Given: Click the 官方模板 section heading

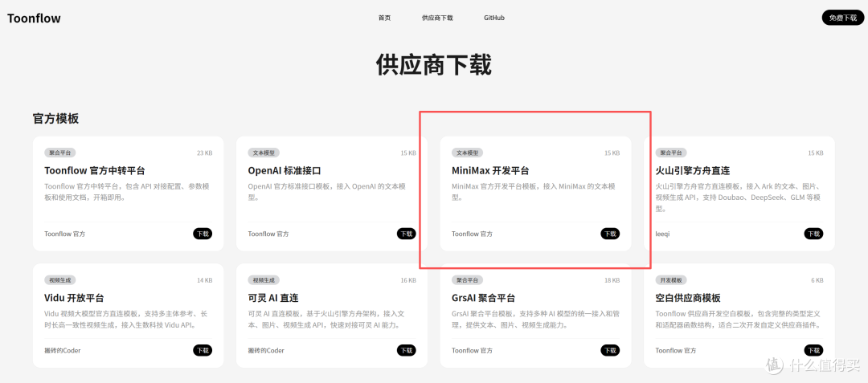Looking at the screenshot, I should [55, 118].
